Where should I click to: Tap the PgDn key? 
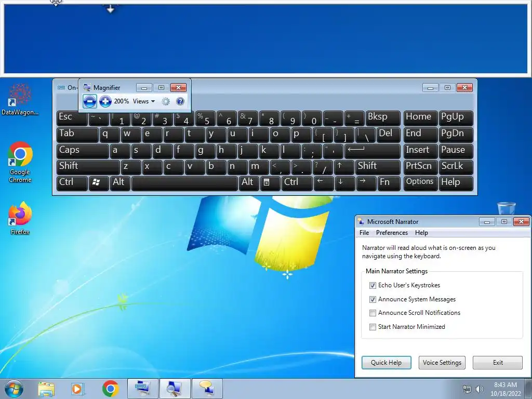click(456, 135)
